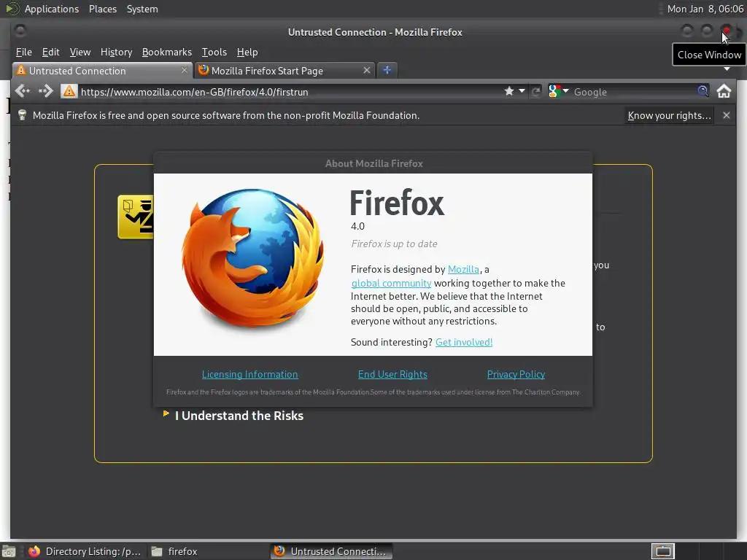Bookmark this page with the star icon
The width and height of the screenshot is (747, 560).
tap(508, 91)
